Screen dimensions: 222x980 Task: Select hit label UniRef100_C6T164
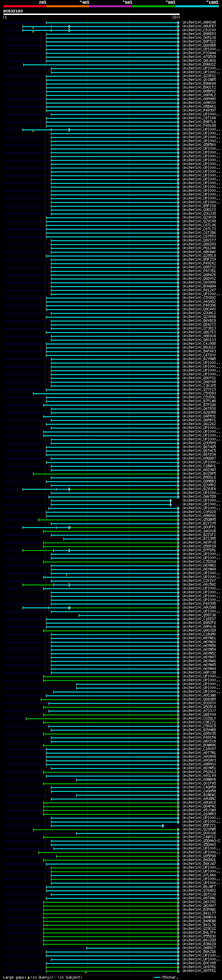click(x=199, y=118)
